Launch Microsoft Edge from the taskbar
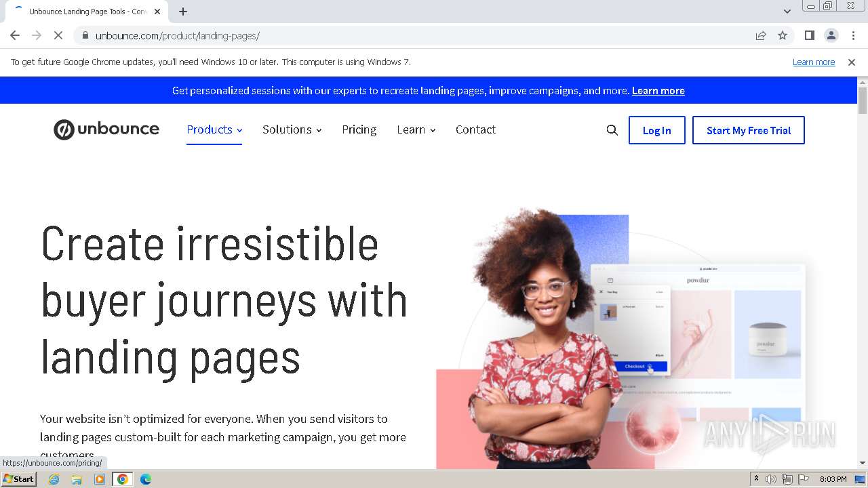Viewport: 868px width, 488px height. [x=146, y=479]
